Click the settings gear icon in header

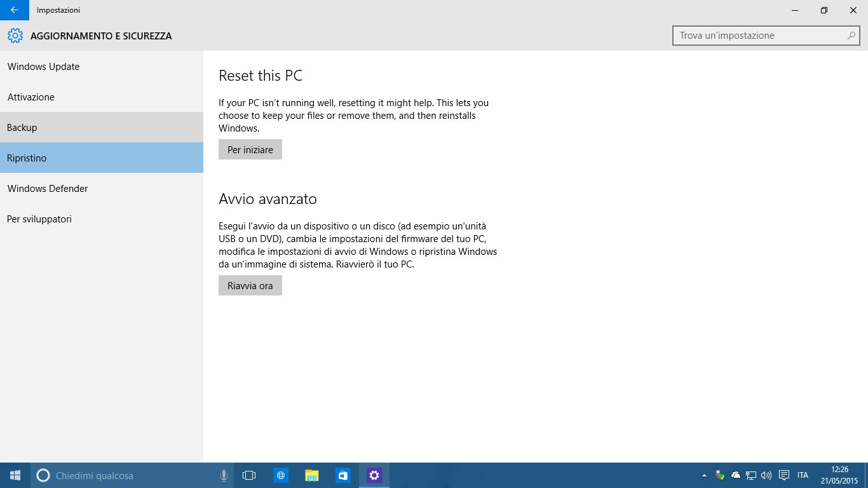tap(15, 36)
